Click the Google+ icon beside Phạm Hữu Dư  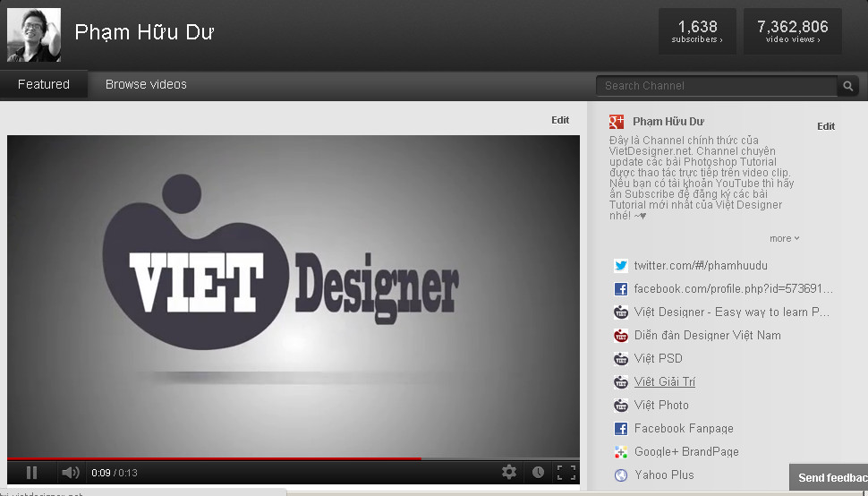pyautogui.click(x=617, y=121)
